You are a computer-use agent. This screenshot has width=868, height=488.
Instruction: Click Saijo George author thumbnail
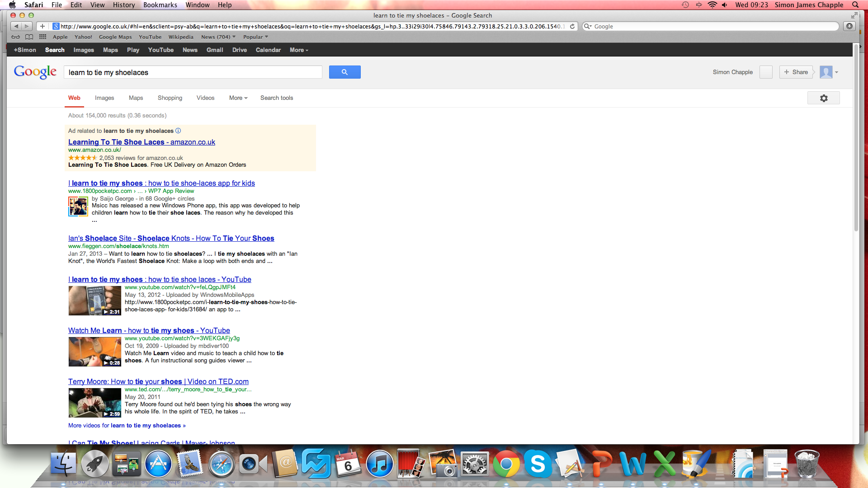78,206
